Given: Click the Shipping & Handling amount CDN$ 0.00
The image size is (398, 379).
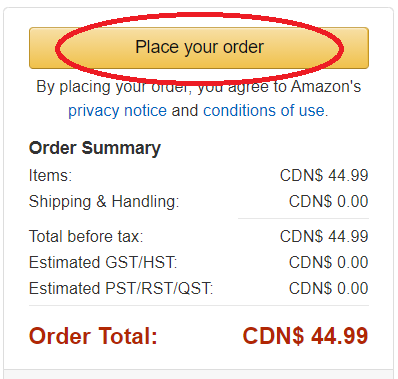Looking at the screenshot, I should pos(328,201).
